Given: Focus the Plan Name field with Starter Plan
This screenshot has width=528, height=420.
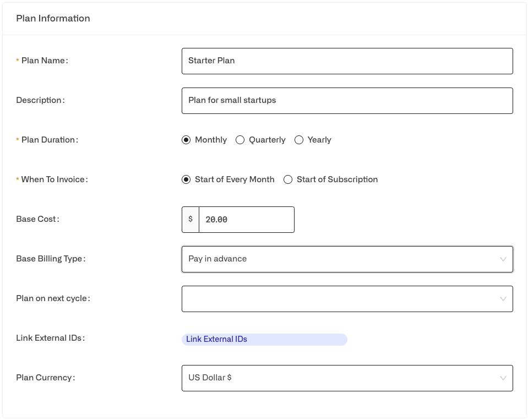Looking at the screenshot, I should point(347,61).
